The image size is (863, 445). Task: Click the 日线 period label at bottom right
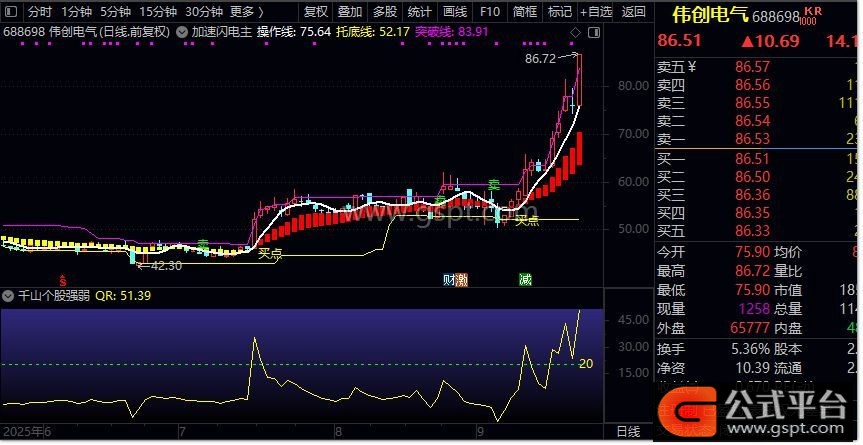(x=627, y=432)
